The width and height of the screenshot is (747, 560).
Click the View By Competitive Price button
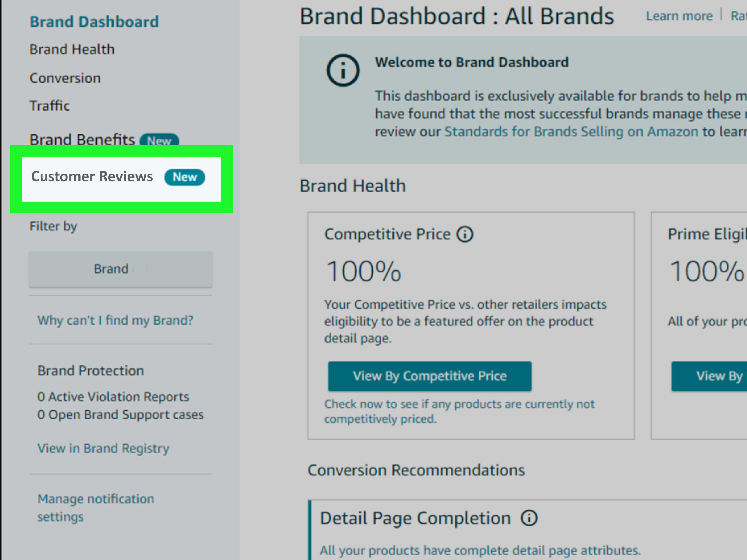coord(430,376)
